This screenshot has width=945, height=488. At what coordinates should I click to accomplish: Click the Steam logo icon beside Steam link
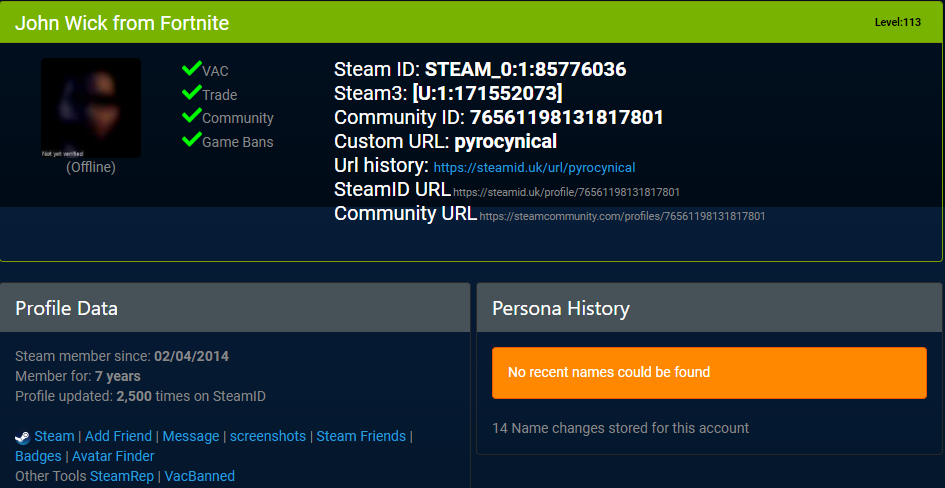coord(22,437)
